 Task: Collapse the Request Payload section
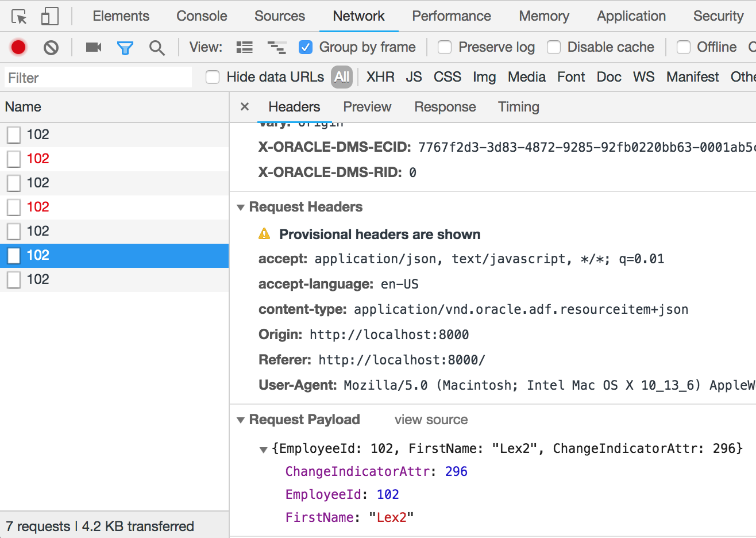click(240, 420)
